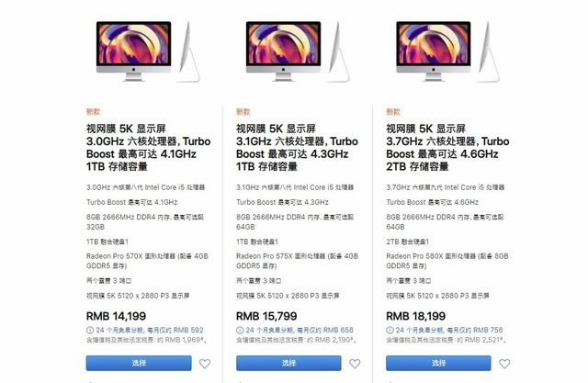Click the info icon beside RMB 758 installment
This screenshot has width=588, height=383.
[x=390, y=330]
